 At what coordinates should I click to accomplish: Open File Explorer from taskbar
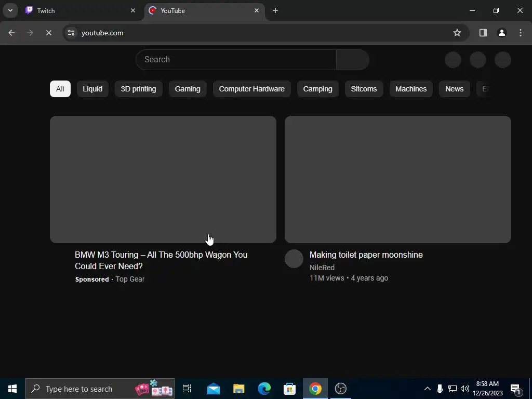point(239,389)
